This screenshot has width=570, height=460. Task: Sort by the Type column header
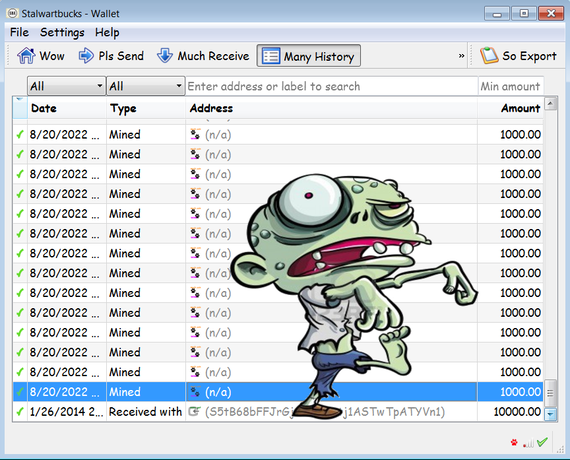tap(146, 108)
